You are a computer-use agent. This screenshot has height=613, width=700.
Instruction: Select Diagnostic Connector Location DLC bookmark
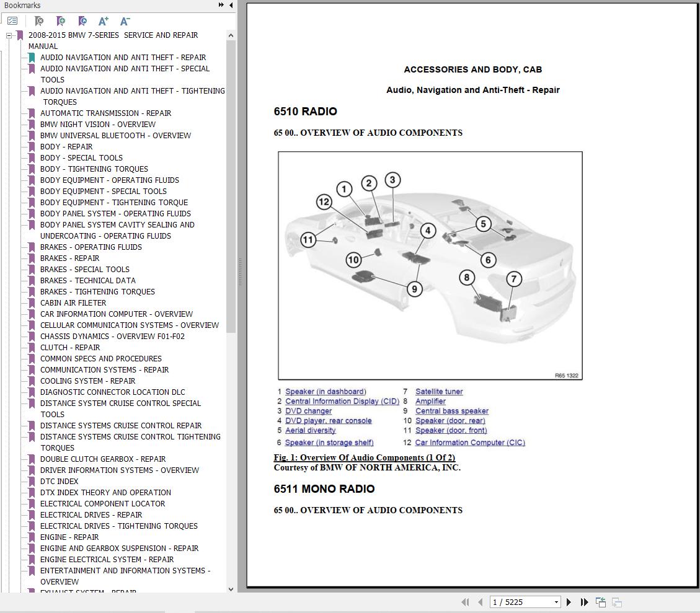click(x=112, y=392)
